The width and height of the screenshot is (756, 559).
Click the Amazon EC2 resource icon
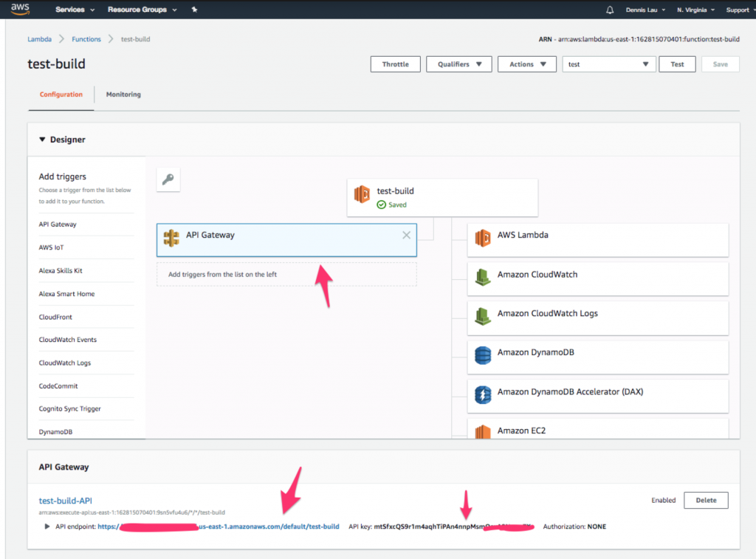coord(483,431)
